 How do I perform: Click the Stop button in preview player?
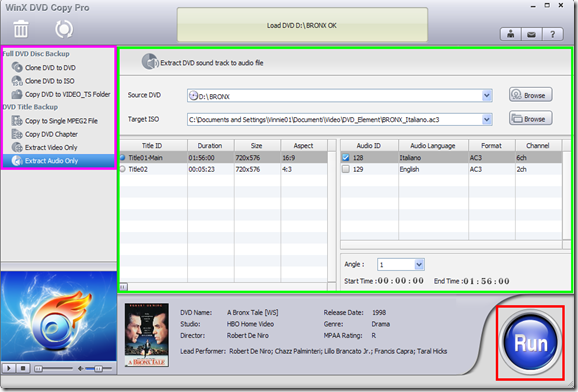tap(23, 368)
